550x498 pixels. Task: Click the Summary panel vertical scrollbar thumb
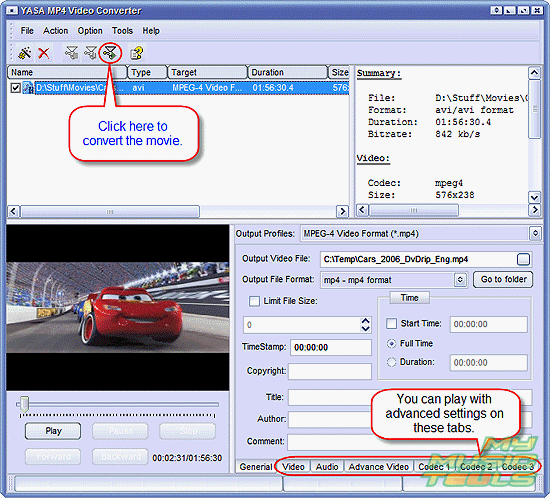point(534,109)
